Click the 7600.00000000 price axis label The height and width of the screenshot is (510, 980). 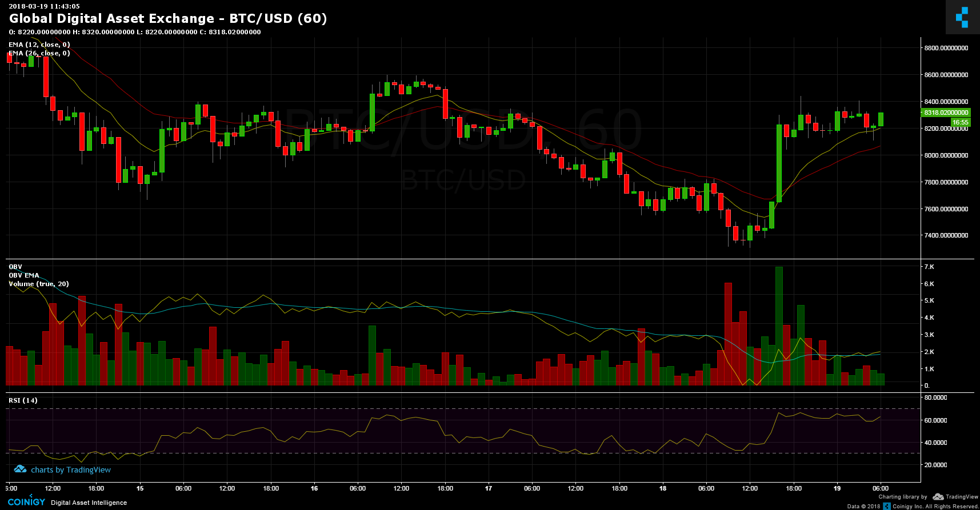[x=946, y=209]
